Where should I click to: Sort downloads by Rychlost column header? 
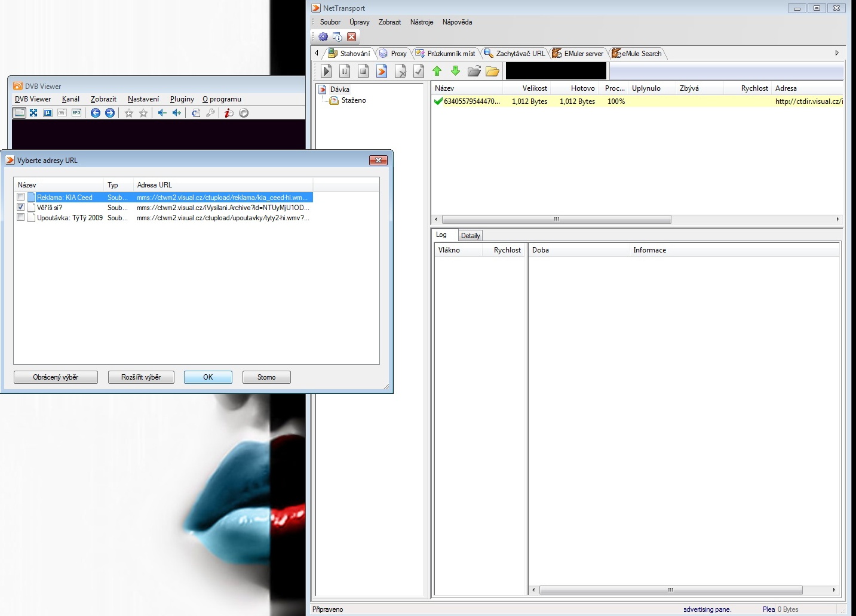coord(748,88)
